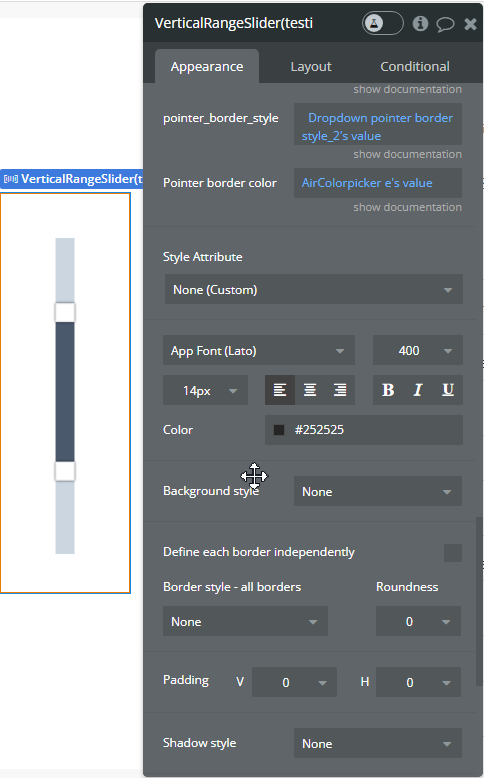Image resolution: width=484 pixels, height=778 pixels.
Task: Switch to the Conditional tab
Action: point(415,66)
